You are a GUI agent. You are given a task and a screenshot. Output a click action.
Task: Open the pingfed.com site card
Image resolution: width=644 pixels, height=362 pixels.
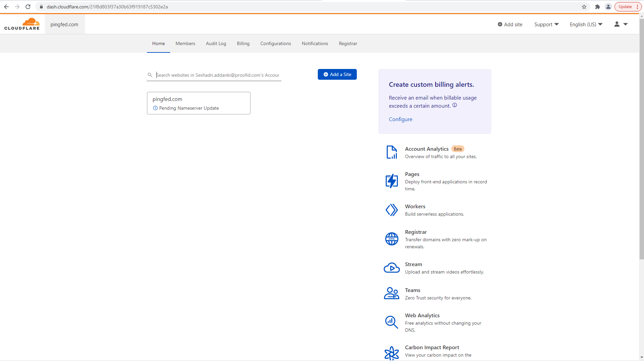tap(199, 103)
